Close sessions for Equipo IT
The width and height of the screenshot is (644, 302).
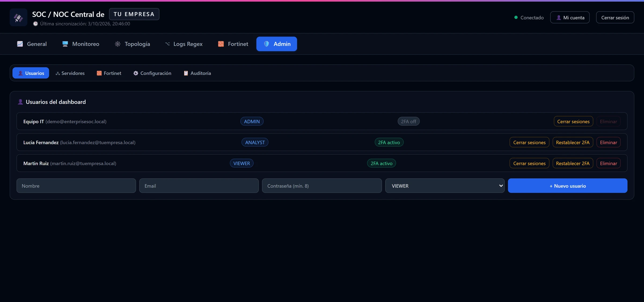coord(573,121)
